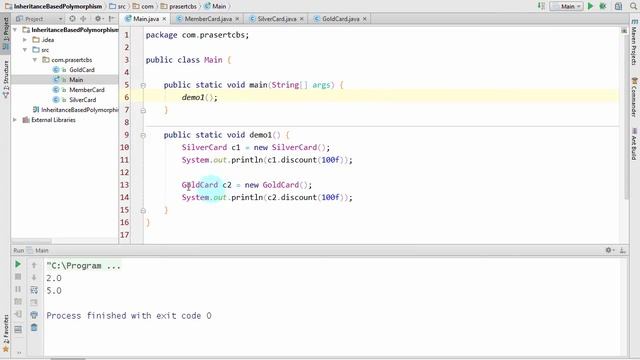Click Scroll to End icon in console

coord(34,302)
